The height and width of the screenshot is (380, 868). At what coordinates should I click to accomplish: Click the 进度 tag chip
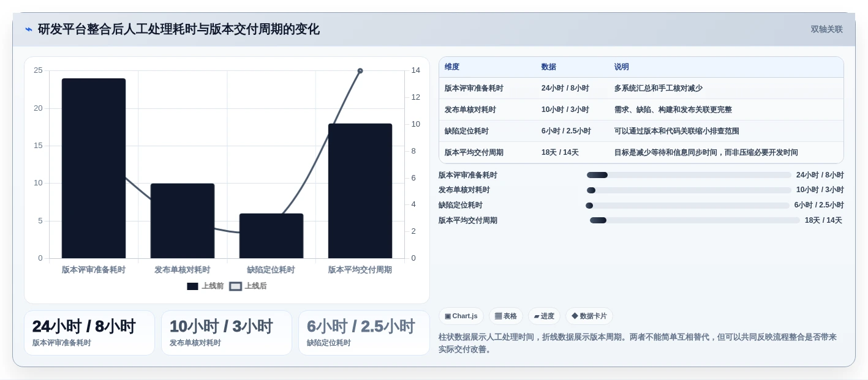(x=544, y=316)
